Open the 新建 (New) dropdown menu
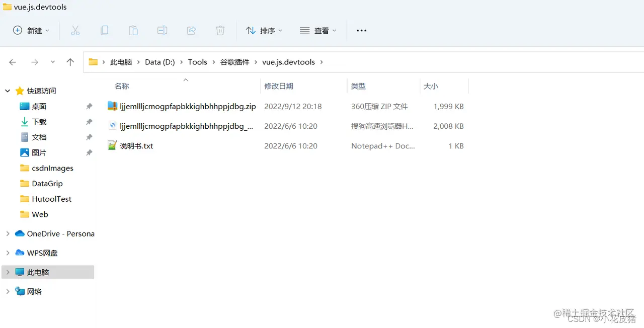 [x=31, y=30]
